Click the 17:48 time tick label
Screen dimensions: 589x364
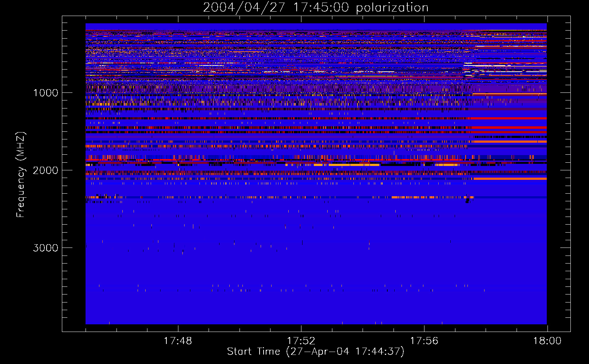(x=178, y=341)
